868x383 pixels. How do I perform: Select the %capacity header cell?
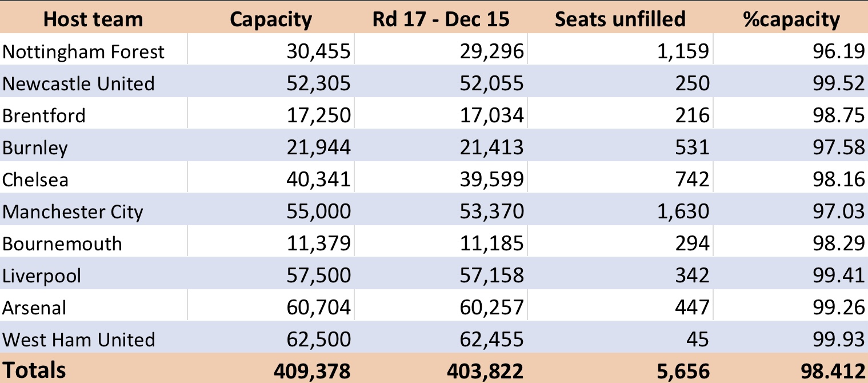click(791, 19)
